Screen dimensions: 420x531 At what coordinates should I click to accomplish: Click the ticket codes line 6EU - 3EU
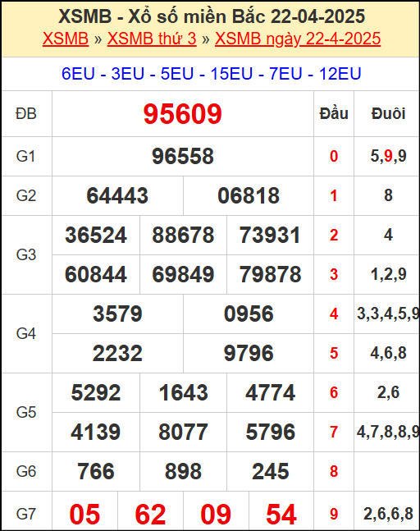[211, 74]
